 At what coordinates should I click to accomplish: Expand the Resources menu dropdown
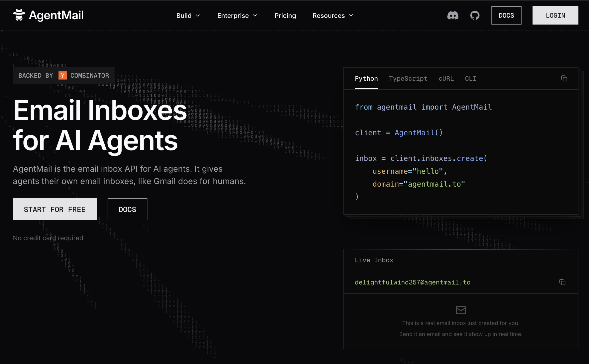[333, 16]
